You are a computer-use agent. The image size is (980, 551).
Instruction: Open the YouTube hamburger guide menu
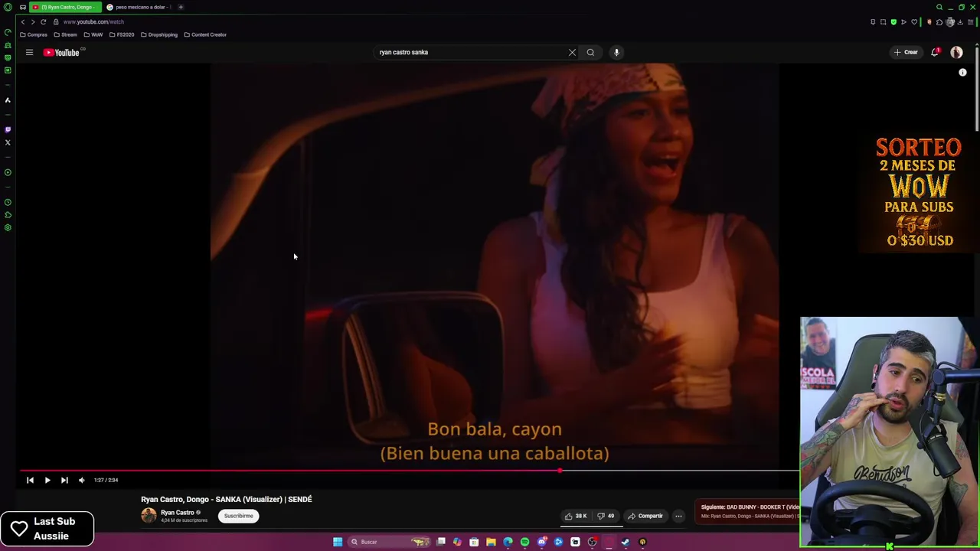pyautogui.click(x=29, y=52)
